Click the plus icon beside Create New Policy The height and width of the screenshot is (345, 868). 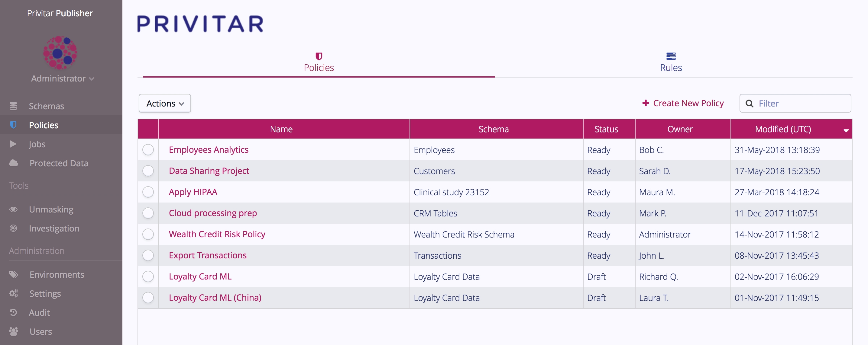click(x=646, y=103)
